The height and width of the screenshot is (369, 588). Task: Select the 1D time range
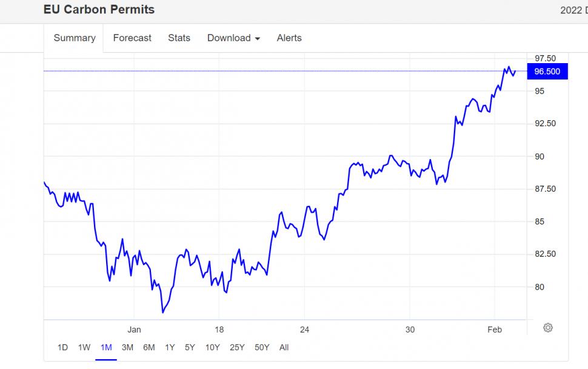(x=62, y=348)
